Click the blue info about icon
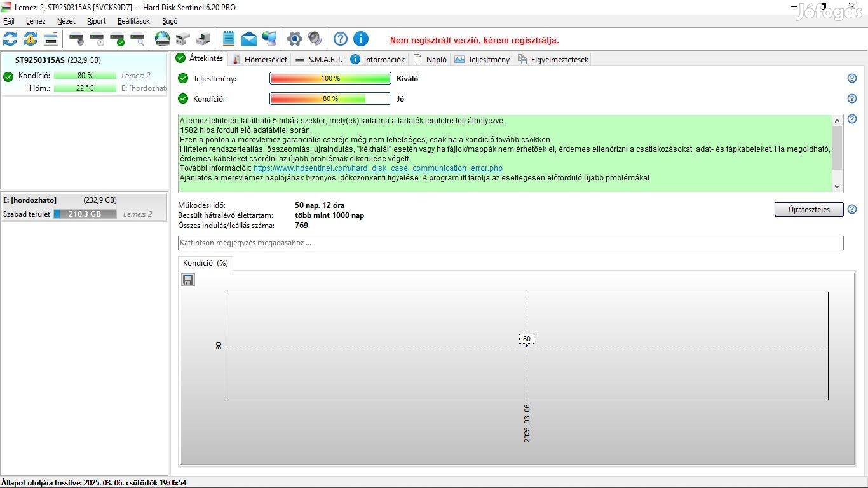 pos(361,39)
